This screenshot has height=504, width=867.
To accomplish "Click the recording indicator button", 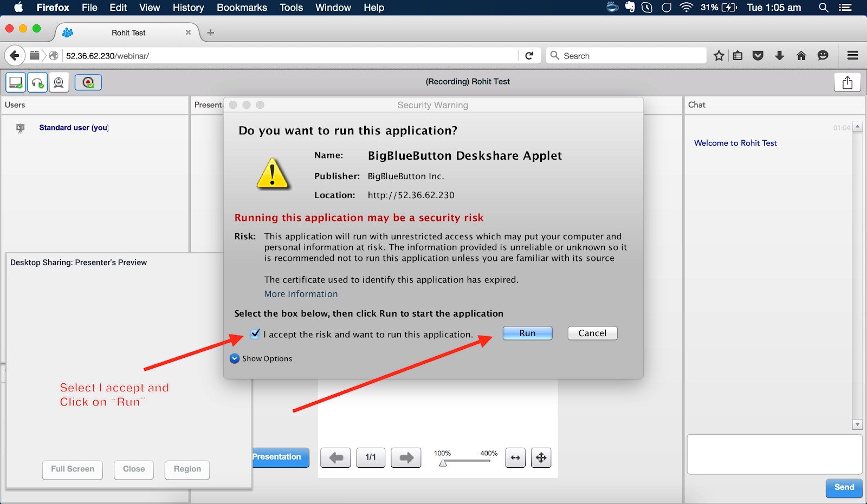I will [88, 82].
